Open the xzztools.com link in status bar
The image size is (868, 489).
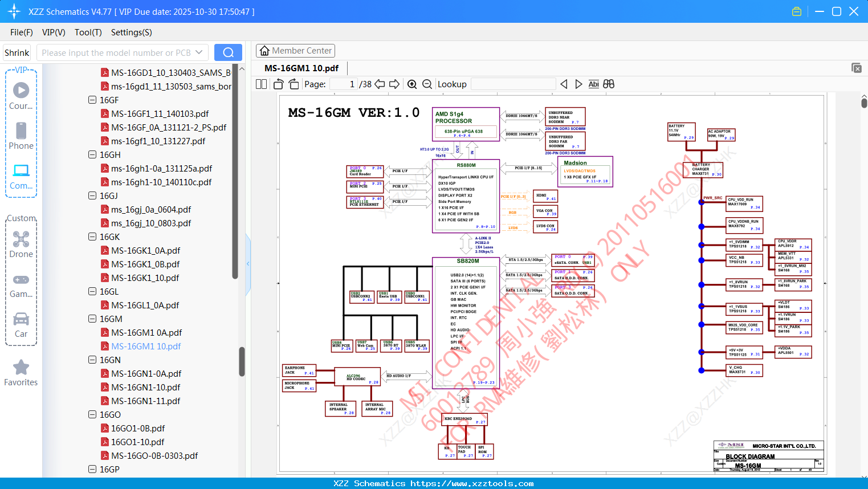[x=472, y=483]
